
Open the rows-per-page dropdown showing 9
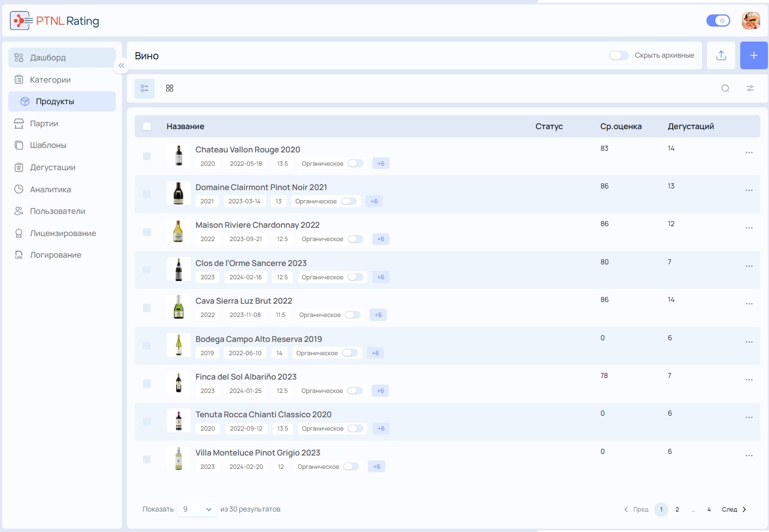tap(197, 509)
